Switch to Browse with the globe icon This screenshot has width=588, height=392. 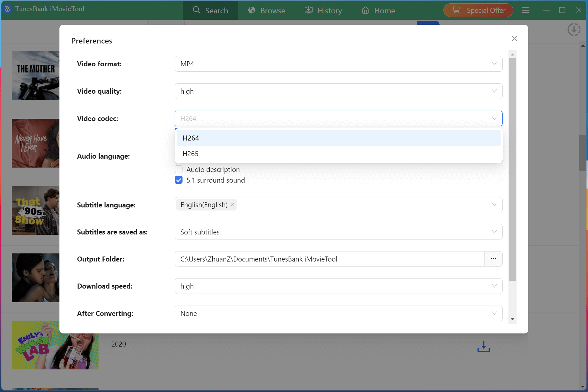[x=266, y=10]
